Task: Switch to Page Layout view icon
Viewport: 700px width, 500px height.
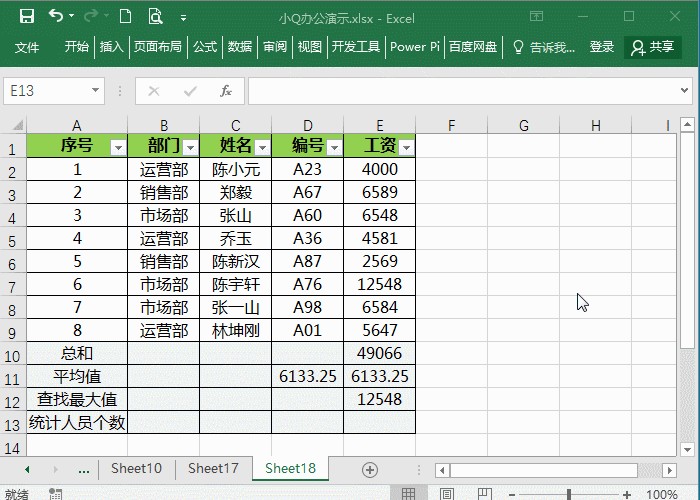Action: point(445,494)
